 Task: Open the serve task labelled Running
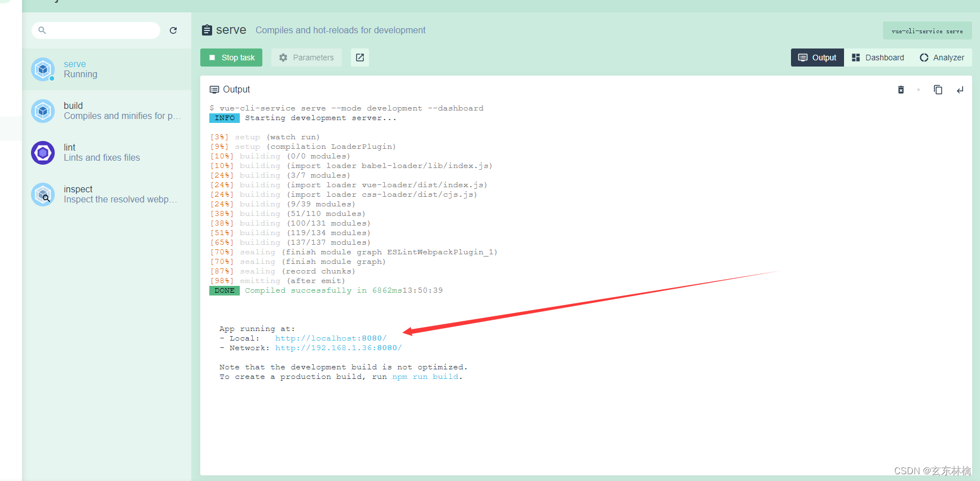[x=107, y=69]
